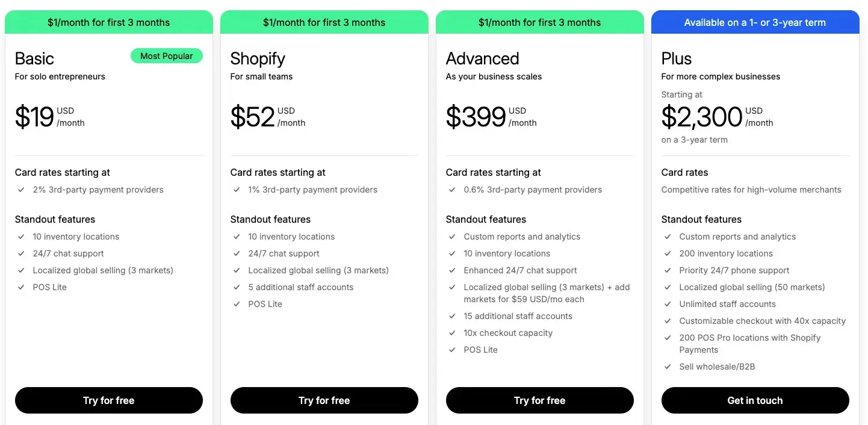Click the blue 1- or 3-year term banner
Image resolution: width=868 pixels, height=425 pixels.
(x=755, y=22)
